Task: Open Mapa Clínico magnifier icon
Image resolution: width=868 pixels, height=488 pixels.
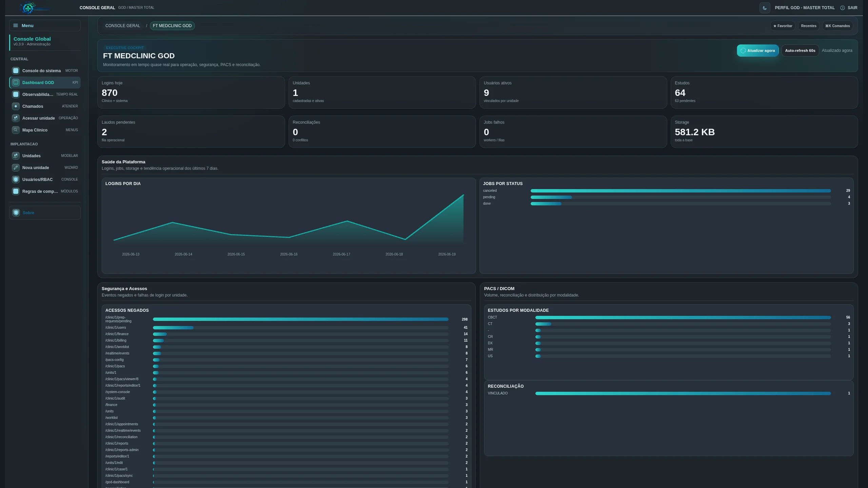Action: pos(16,130)
